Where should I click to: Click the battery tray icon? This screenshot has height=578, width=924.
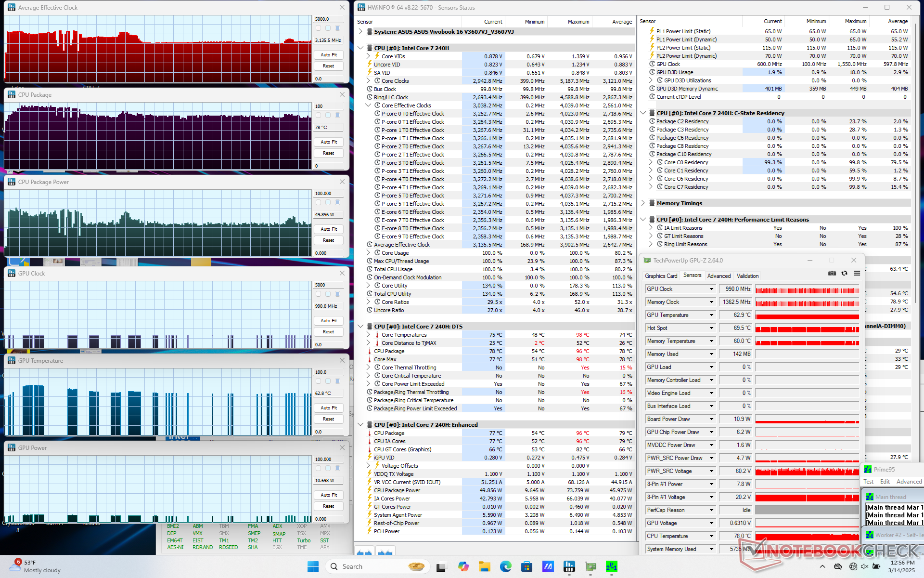(876, 566)
